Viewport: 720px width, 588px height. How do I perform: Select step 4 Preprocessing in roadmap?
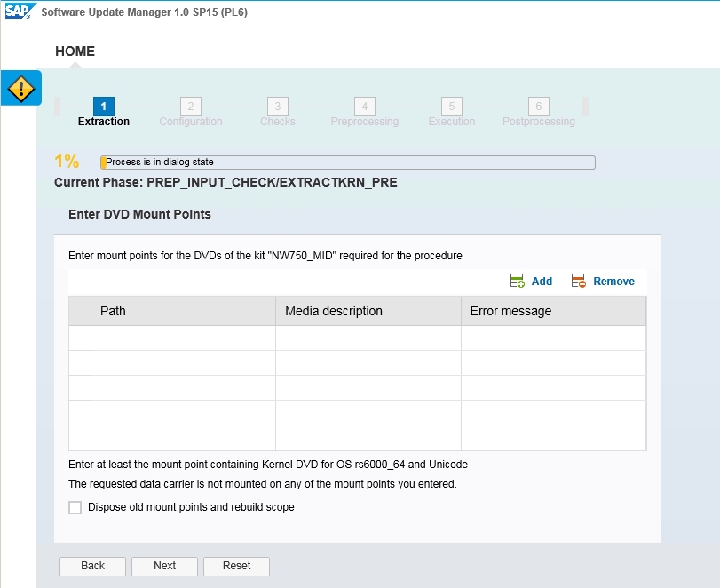(365, 107)
